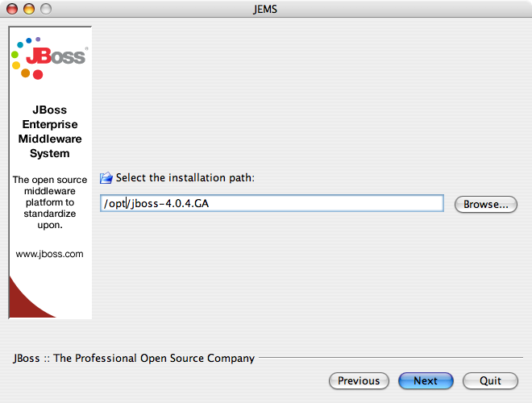Screen dimensions: 532x403
Task: Click the www.jboss.com text
Action: pos(49,254)
